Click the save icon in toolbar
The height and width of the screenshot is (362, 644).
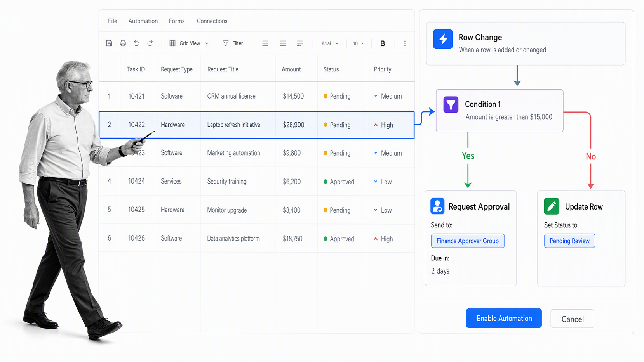click(x=109, y=43)
